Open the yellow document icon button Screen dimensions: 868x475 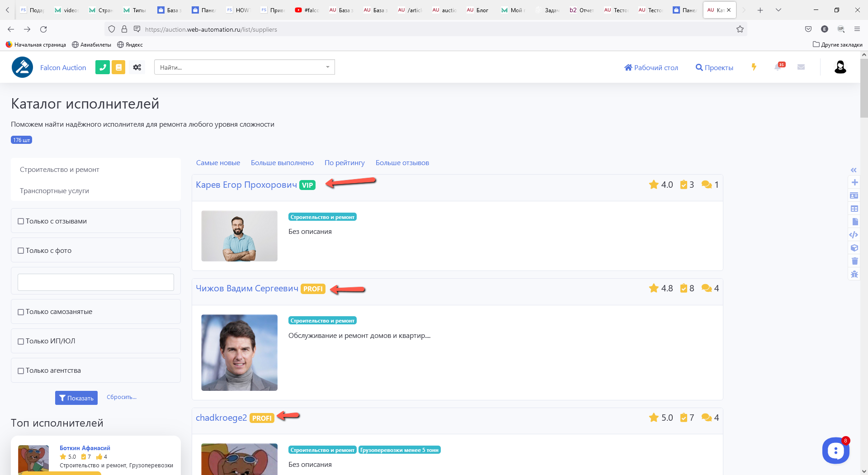point(118,67)
